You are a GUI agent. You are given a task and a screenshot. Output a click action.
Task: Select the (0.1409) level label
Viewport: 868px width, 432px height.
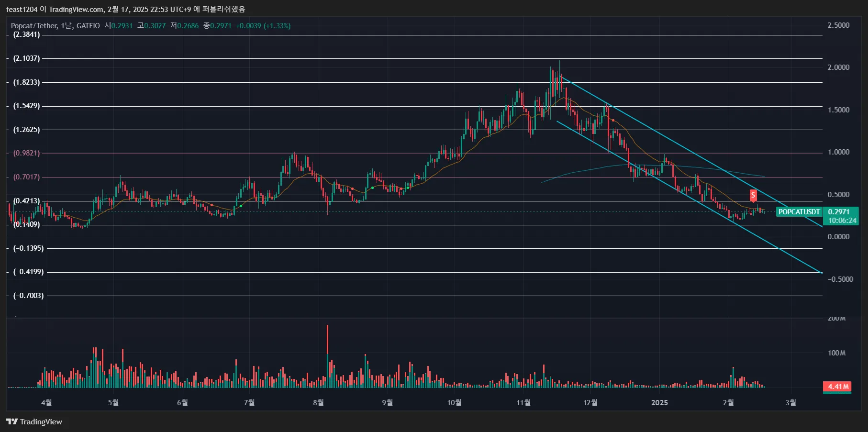[x=26, y=224]
